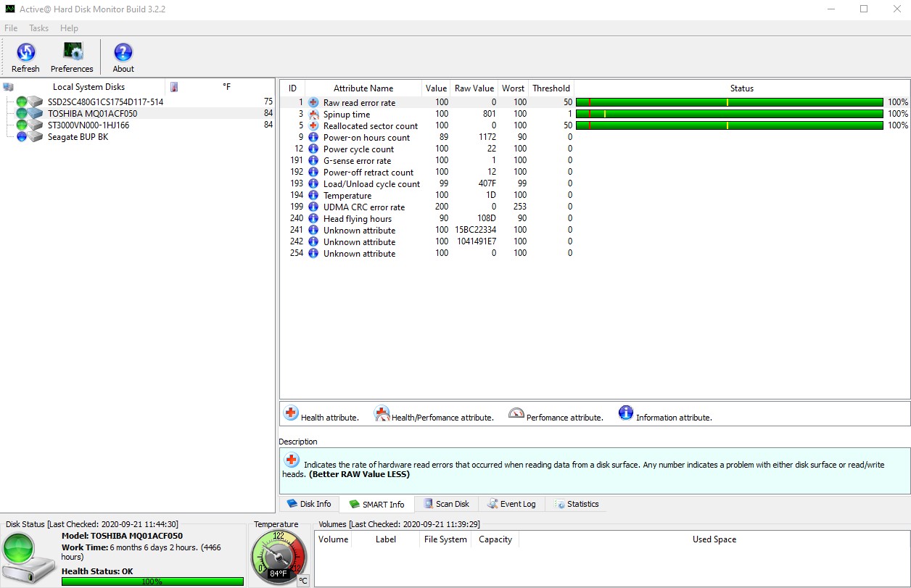This screenshot has width=911, height=588.
Task: Open the Tasks menu
Action: point(38,28)
